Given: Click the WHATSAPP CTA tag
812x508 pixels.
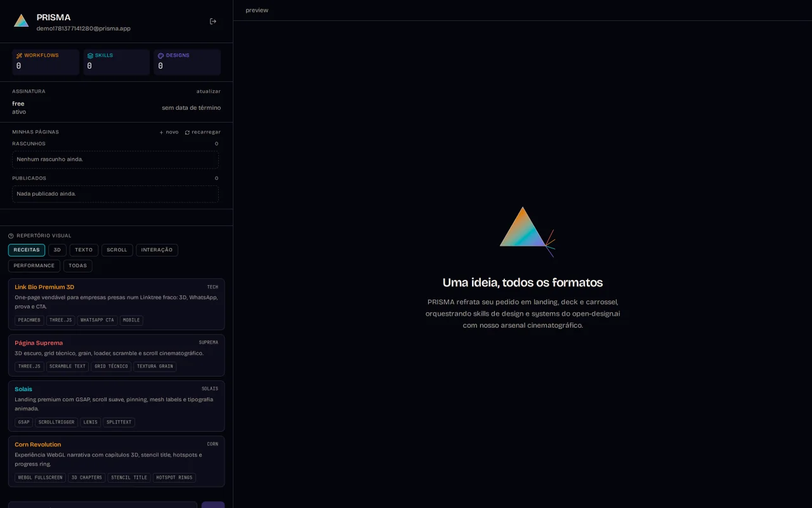Looking at the screenshot, I should coord(97,321).
